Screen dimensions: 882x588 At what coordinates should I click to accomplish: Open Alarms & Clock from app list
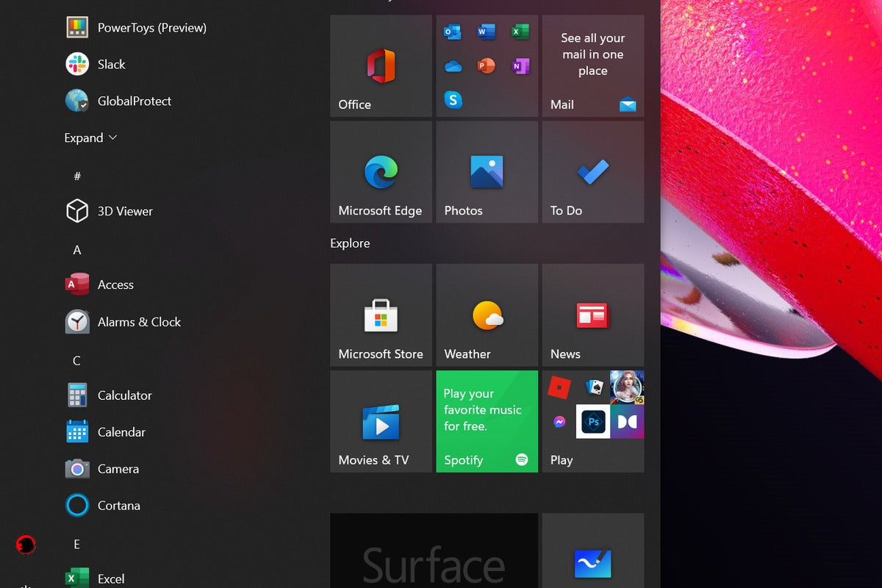138,322
